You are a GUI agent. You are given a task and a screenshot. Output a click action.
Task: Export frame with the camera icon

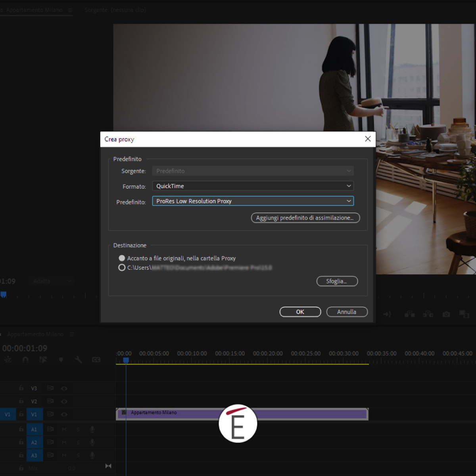point(446,314)
